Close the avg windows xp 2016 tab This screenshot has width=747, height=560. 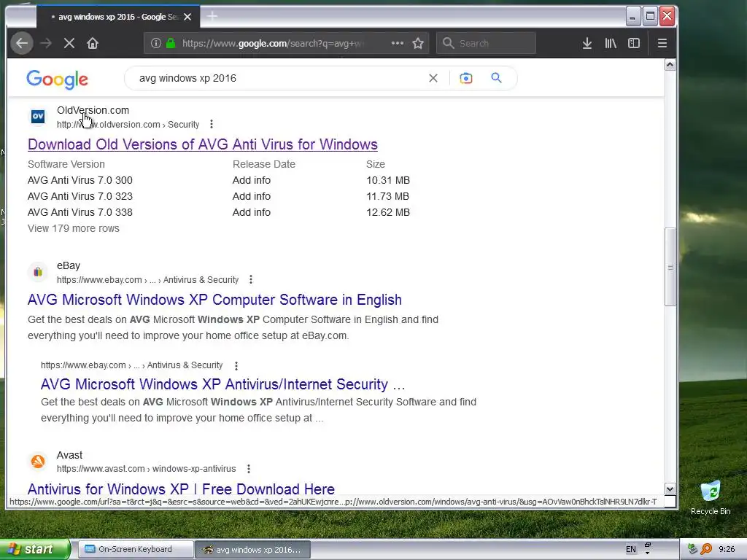click(187, 17)
